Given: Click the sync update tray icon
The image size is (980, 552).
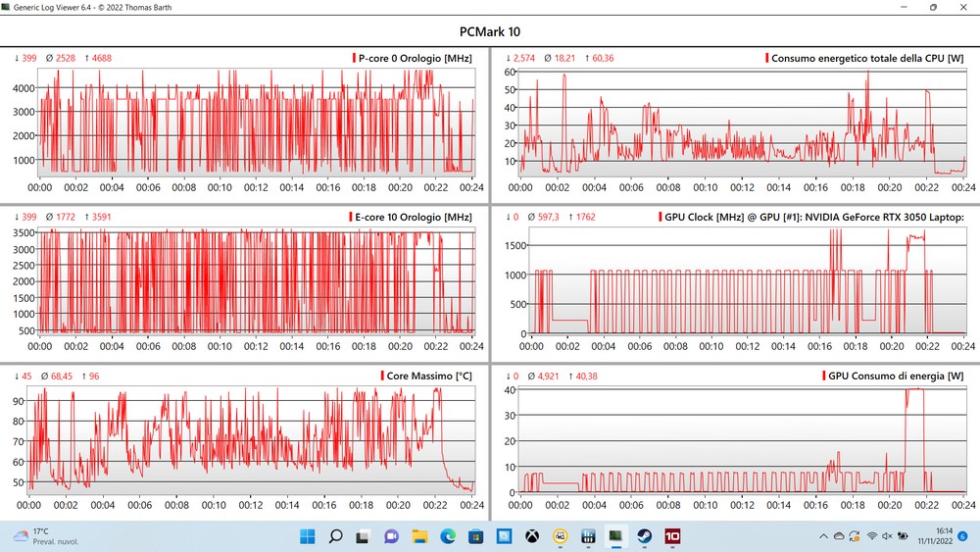Looking at the screenshot, I should pyautogui.click(x=855, y=536).
